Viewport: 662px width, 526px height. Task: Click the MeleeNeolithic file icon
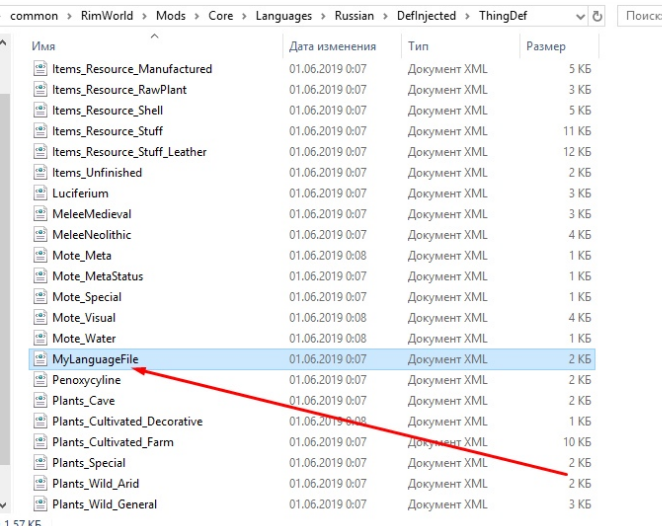pos(40,234)
